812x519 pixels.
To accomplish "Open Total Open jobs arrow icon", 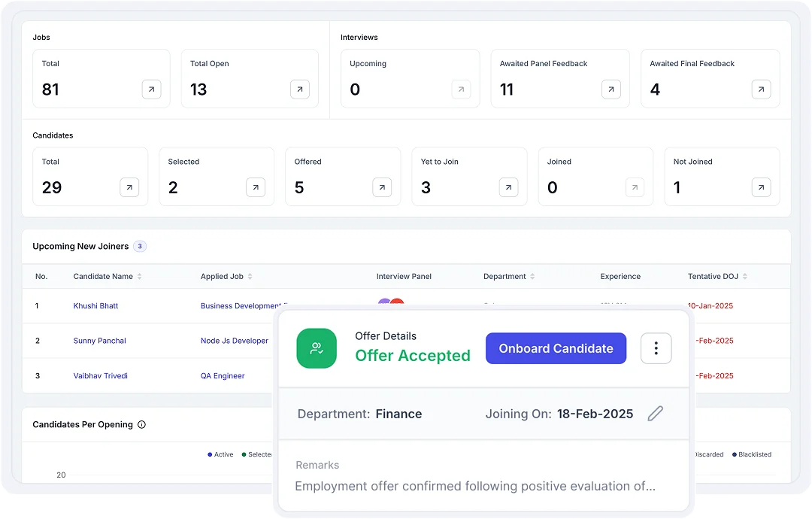I will tap(300, 90).
